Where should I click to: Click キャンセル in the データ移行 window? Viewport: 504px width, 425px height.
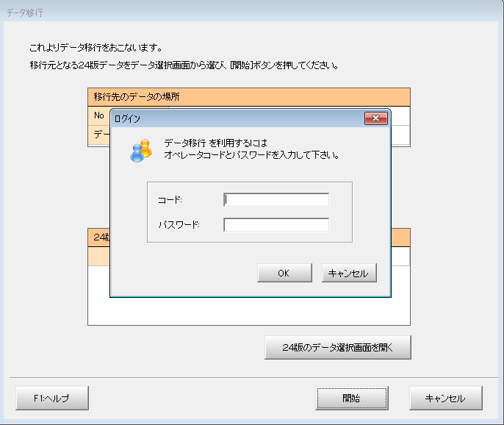(445, 399)
